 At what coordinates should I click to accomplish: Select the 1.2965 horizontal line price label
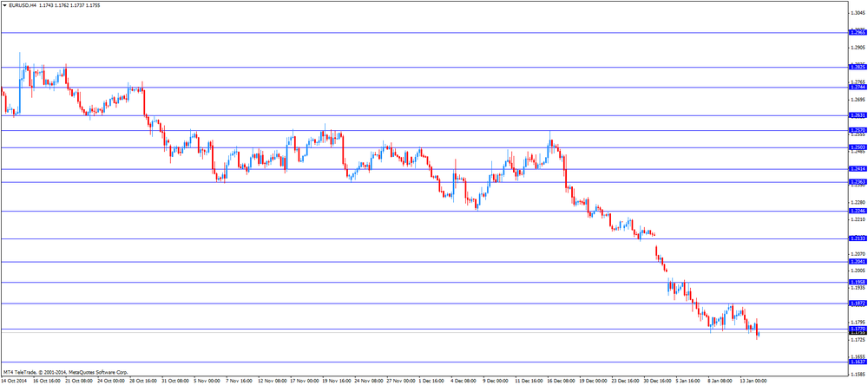[x=858, y=33]
